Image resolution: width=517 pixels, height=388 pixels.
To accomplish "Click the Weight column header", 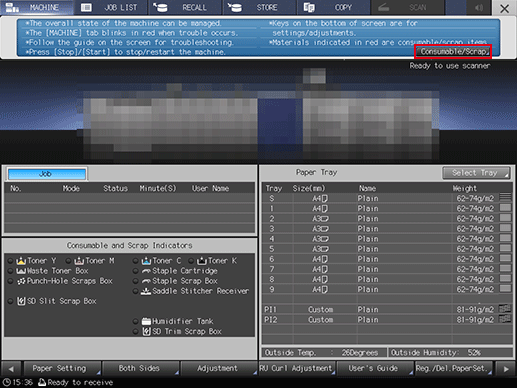I will coord(465,189).
